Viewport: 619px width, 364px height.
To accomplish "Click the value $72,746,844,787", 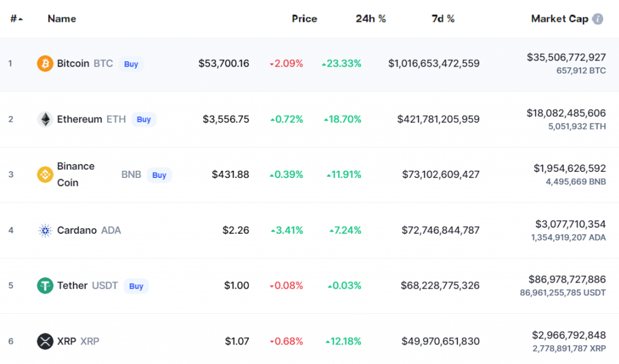I will 440,230.
